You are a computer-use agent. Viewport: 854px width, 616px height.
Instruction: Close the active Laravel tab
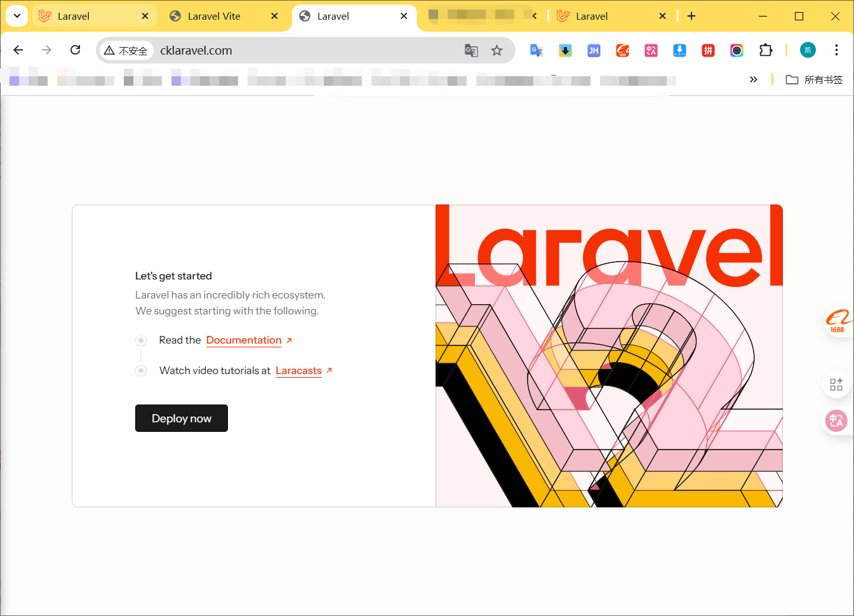[404, 16]
